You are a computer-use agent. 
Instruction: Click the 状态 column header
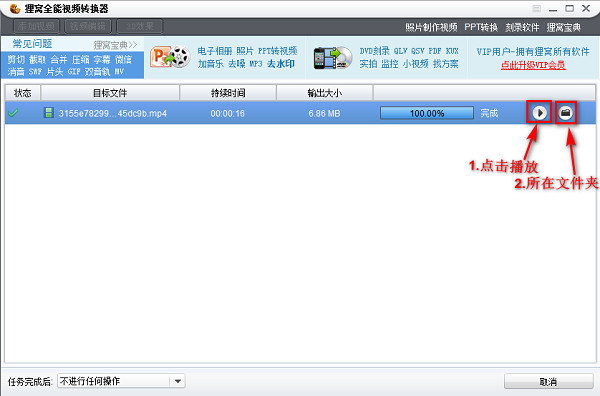(23, 93)
